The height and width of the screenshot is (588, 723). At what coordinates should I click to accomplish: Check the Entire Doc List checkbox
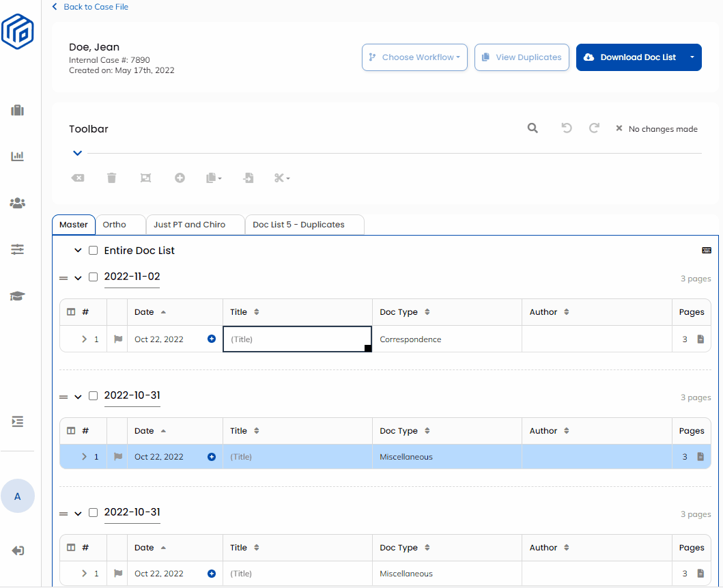[94, 251]
